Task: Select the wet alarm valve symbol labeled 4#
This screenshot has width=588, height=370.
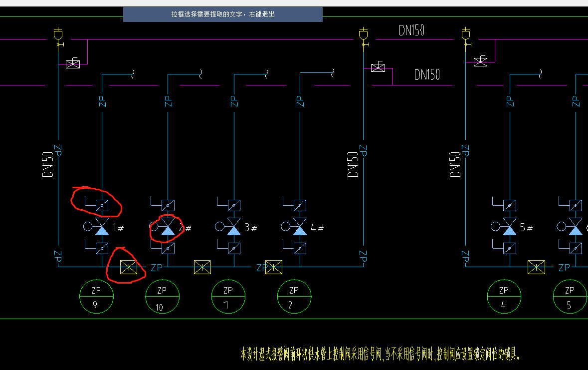Action: (300, 227)
